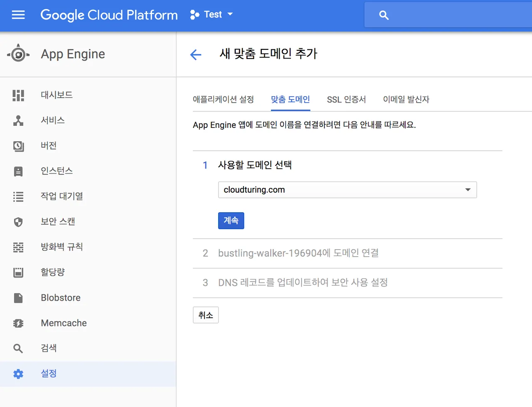This screenshot has width=532, height=407.
Task: Click the 취소 cancel button
Action: pyautogui.click(x=206, y=315)
